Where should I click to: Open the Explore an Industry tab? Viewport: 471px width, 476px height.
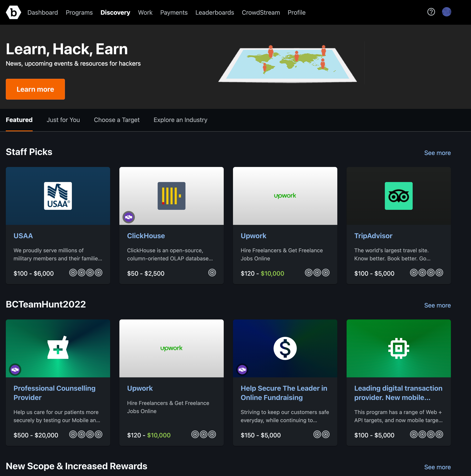pos(180,120)
